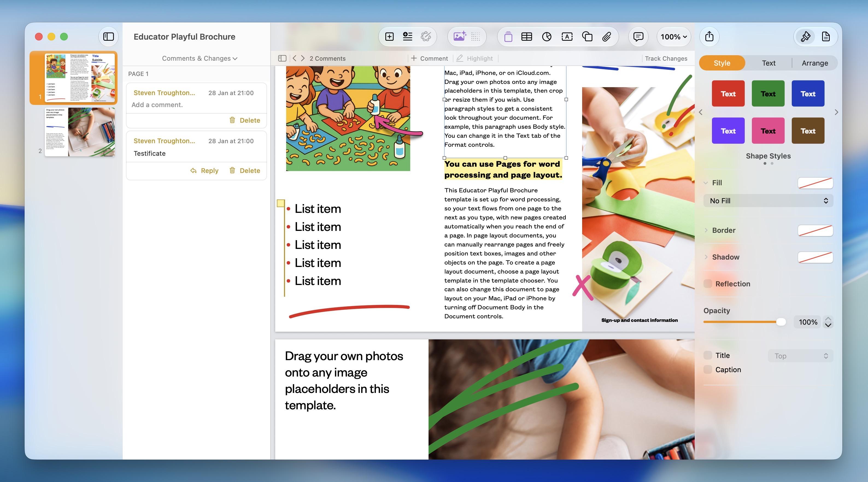Enable the Caption checkbox
868x482 pixels.
coord(708,369)
